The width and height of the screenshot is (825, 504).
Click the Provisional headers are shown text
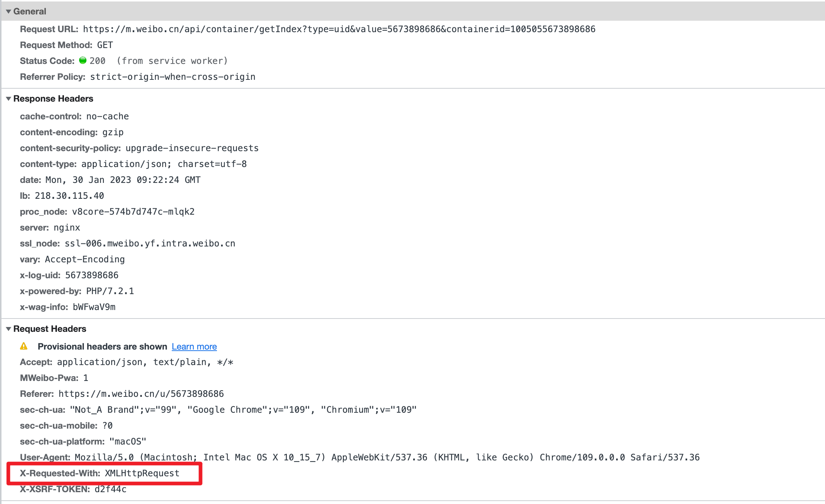102,347
